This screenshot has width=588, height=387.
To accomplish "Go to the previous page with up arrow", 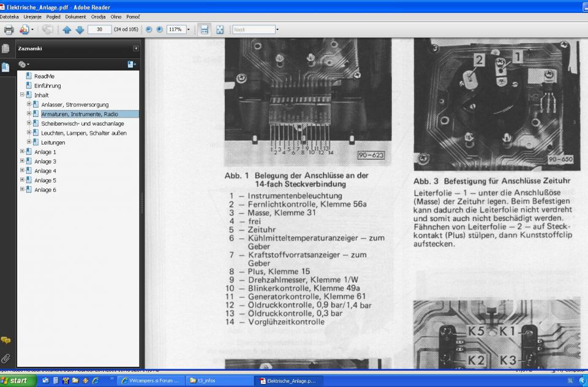I will click(x=67, y=29).
